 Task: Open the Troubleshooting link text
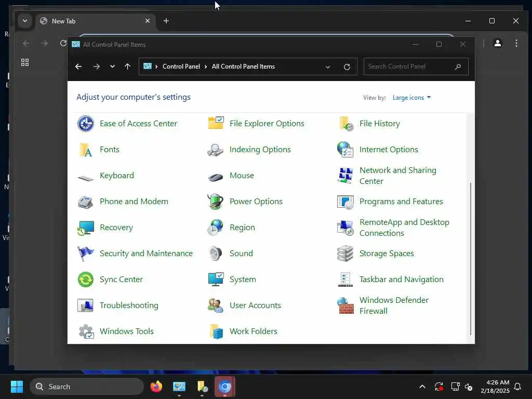pyautogui.click(x=129, y=305)
